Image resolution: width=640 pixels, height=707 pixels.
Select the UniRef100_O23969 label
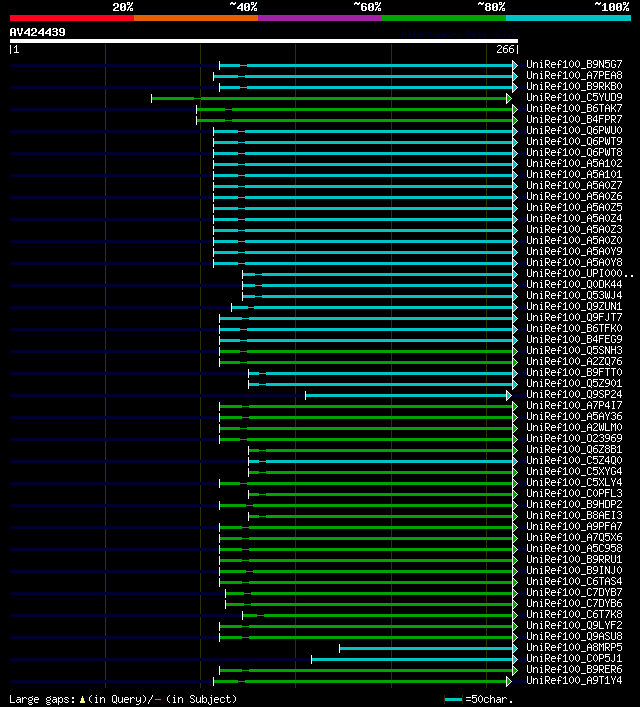pyautogui.click(x=574, y=438)
